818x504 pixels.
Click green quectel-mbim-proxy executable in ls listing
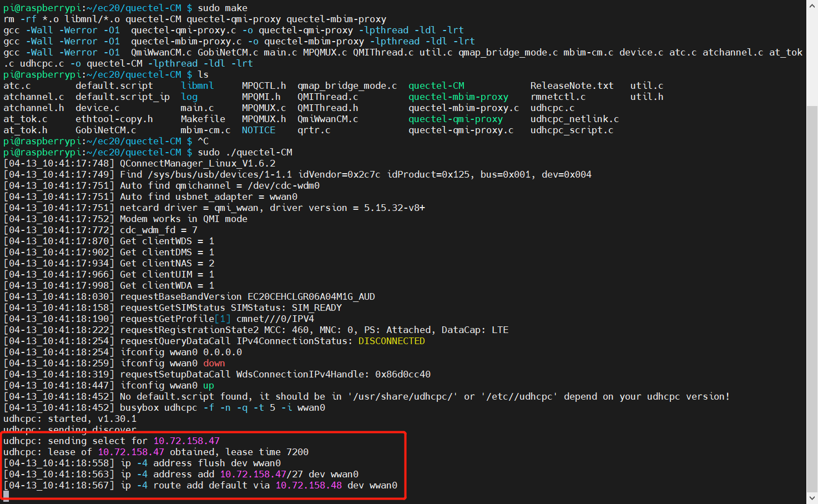pyautogui.click(x=458, y=97)
